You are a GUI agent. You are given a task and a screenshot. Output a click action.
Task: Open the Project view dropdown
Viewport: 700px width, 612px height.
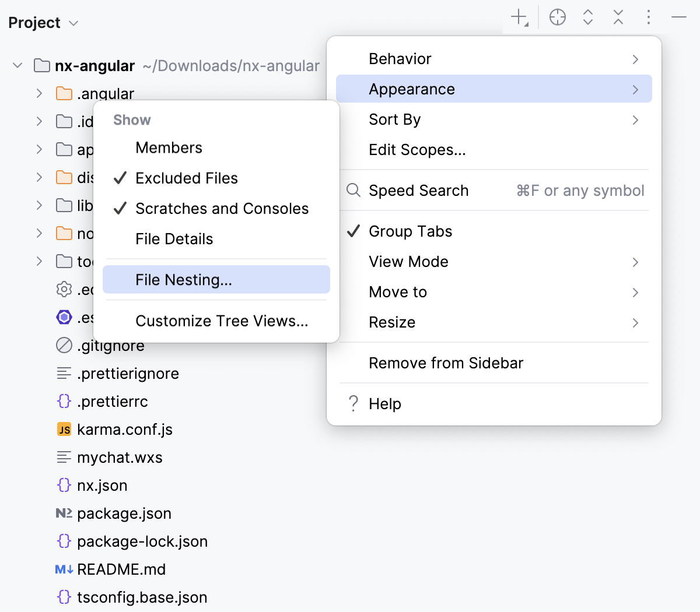pyautogui.click(x=73, y=23)
